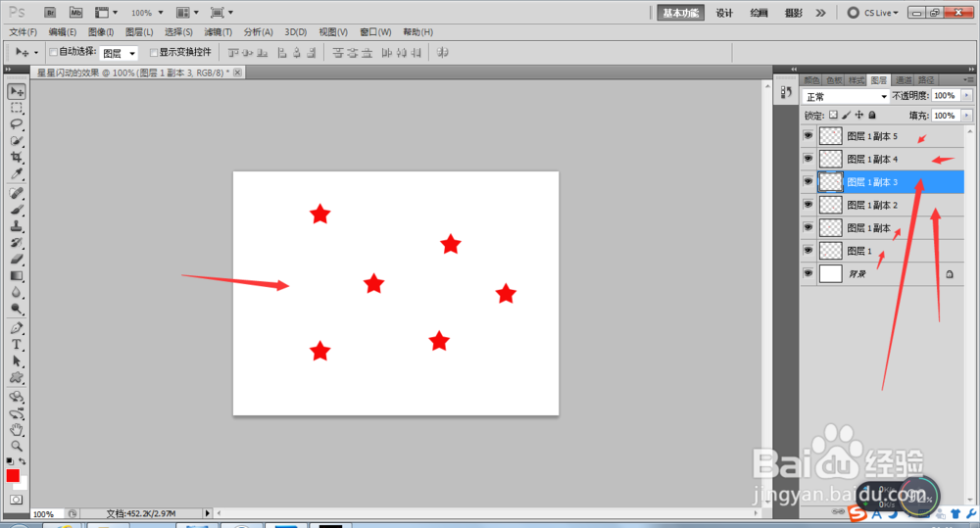
Task: Select the Quick Selection tool
Action: (x=17, y=141)
